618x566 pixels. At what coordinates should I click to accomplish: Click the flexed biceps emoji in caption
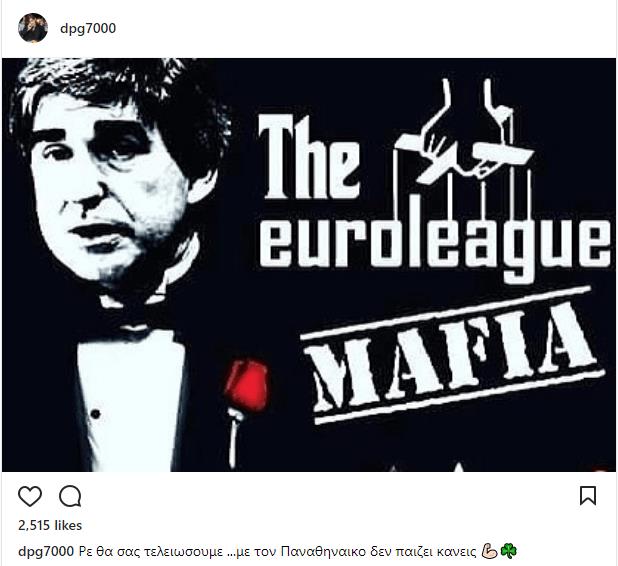490,551
